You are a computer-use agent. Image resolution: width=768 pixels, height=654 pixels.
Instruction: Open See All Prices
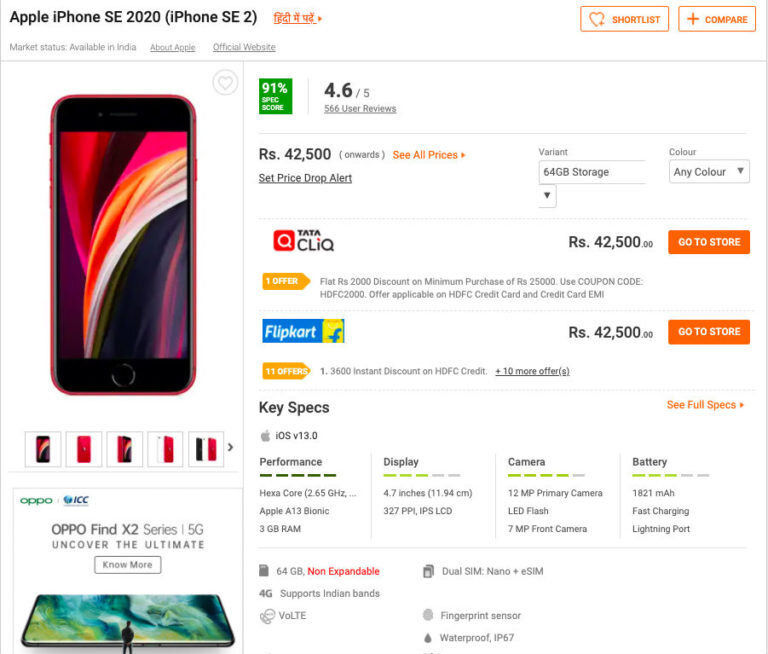(x=429, y=155)
